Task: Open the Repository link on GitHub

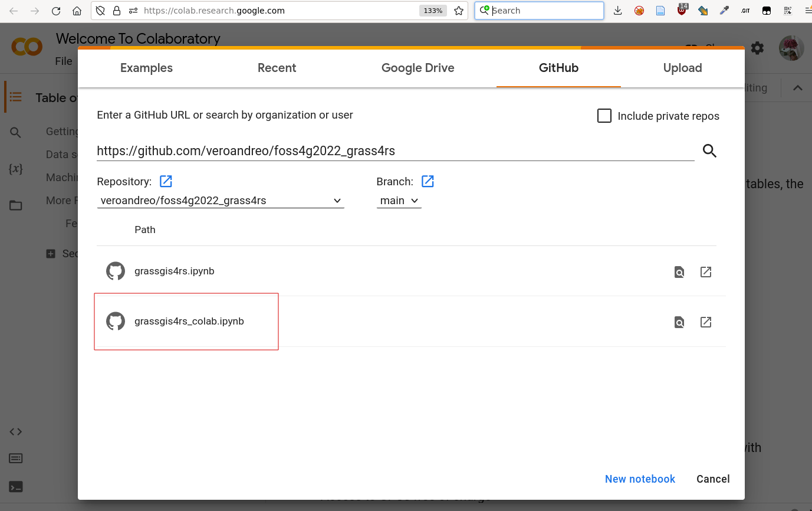Action: tap(166, 181)
